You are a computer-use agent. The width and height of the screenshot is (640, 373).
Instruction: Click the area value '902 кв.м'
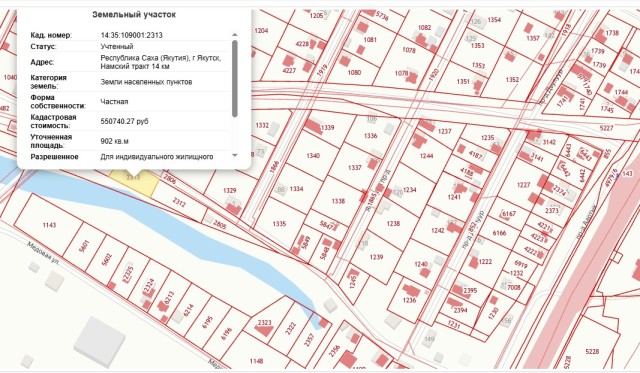point(114,141)
